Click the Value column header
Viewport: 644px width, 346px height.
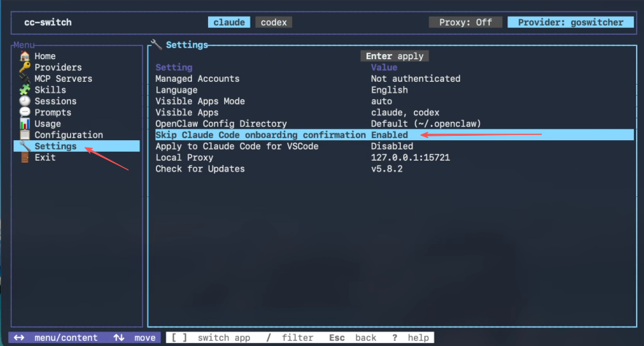click(384, 67)
